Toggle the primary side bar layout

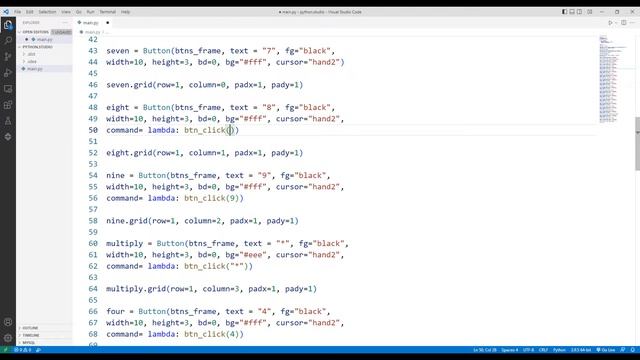[x=564, y=12]
